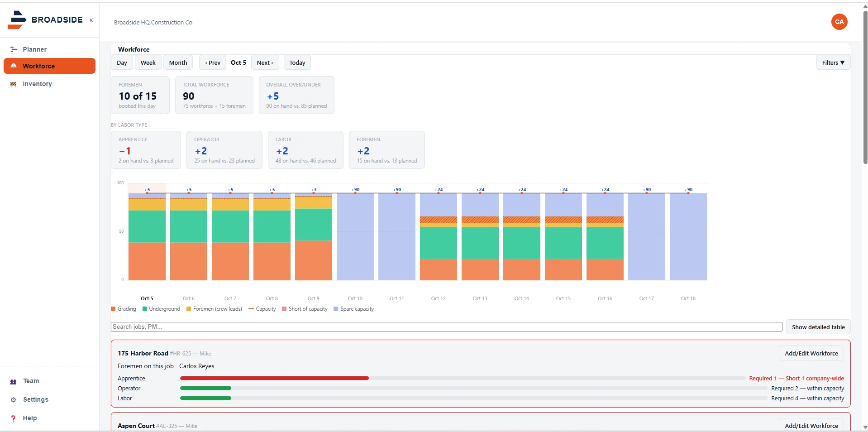Toggle Capacity line legend entry
Viewport: 868px width, 432px height.
point(262,309)
